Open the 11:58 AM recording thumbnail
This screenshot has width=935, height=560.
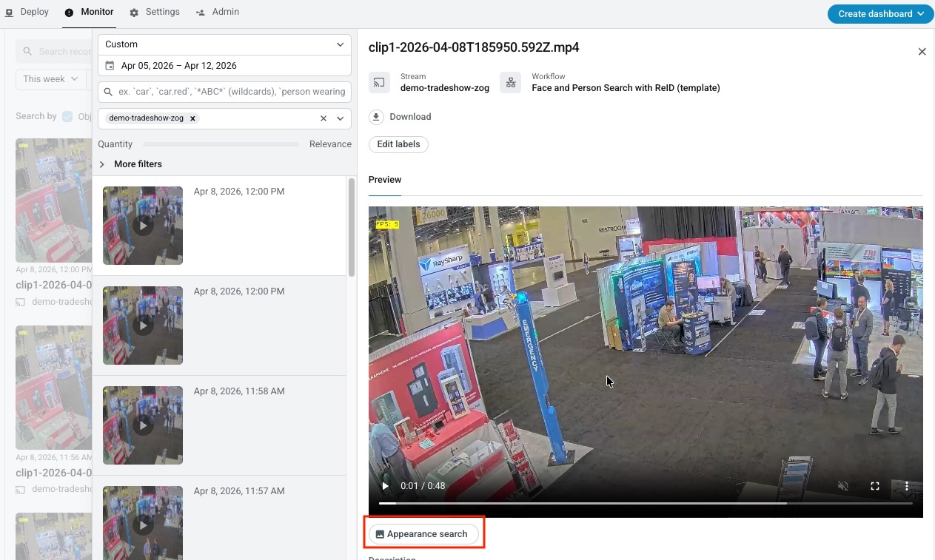point(143,425)
